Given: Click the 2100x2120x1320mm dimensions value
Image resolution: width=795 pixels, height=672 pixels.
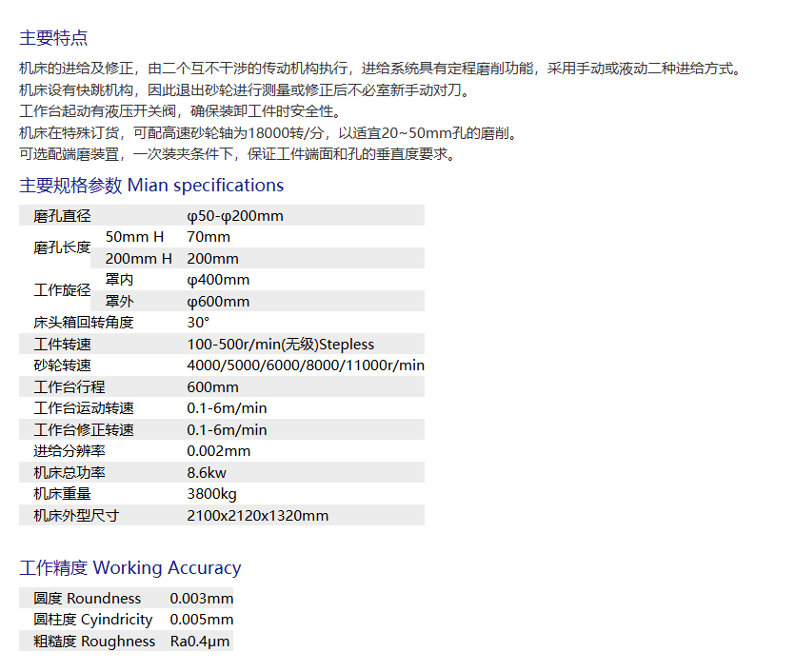Looking at the screenshot, I should pyautogui.click(x=257, y=516).
